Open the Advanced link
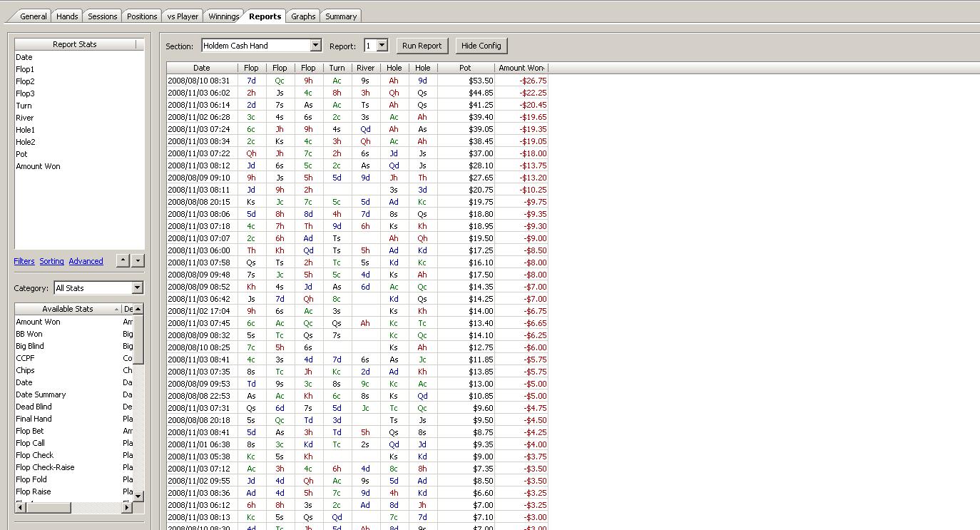The height and width of the screenshot is (530, 980). (86, 261)
